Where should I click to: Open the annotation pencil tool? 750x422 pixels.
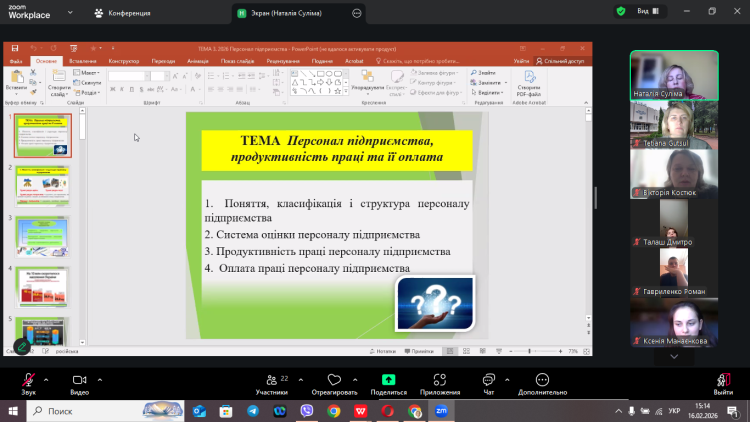coord(22,346)
